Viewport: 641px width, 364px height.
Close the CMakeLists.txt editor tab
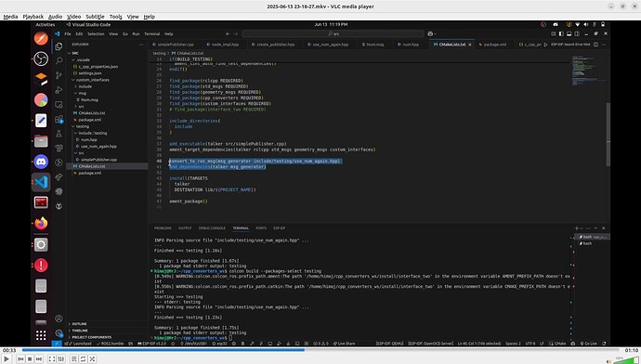[470, 45]
